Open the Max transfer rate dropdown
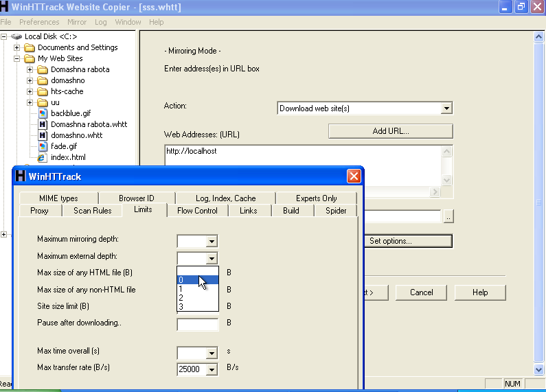 (x=212, y=369)
